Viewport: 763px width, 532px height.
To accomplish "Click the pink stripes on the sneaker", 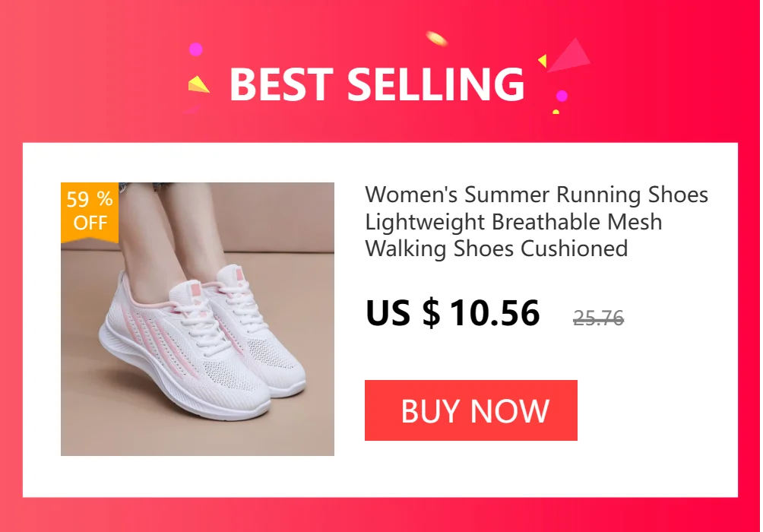I will (x=160, y=340).
